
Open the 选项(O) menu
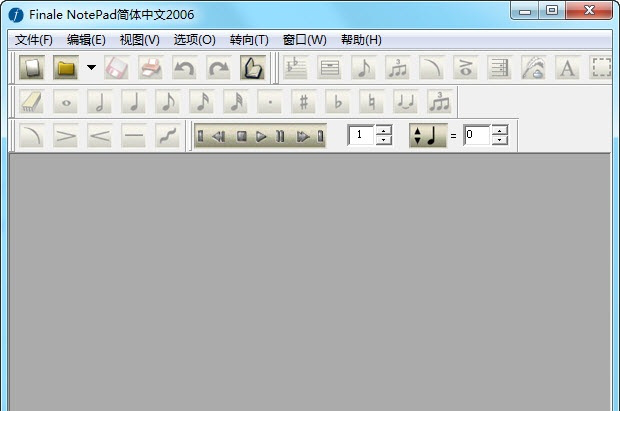(195, 40)
